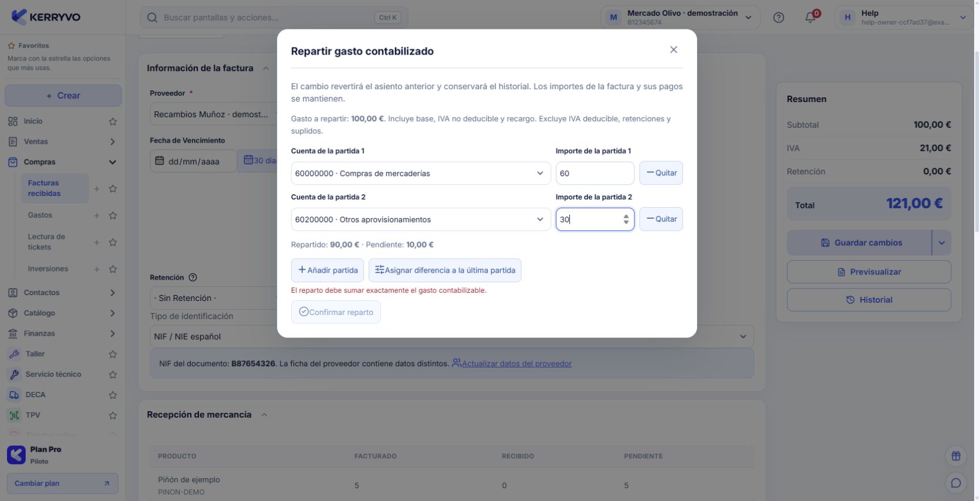Open the help question mark icon
Image resolution: width=980 pixels, height=501 pixels.
click(779, 18)
